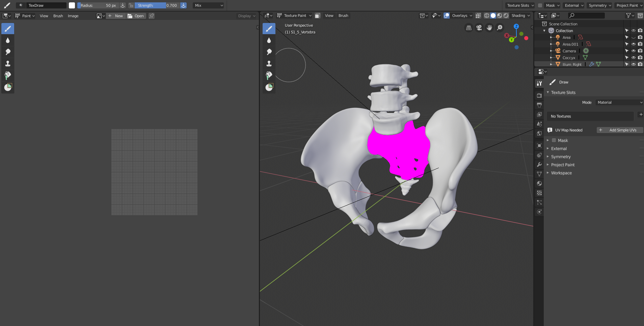Open the View menu in 3D viewport
This screenshot has height=326, width=644.
(329, 16)
